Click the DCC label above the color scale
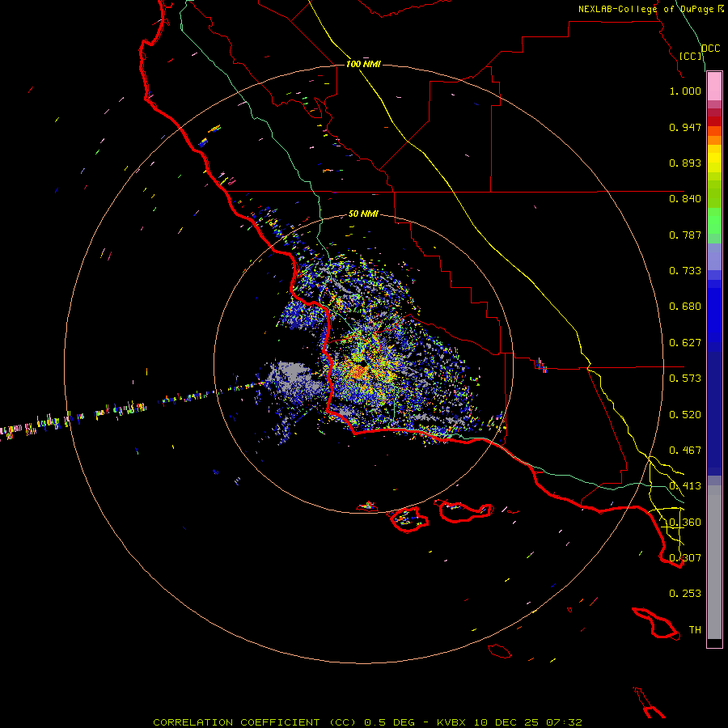728x728 pixels. click(710, 49)
